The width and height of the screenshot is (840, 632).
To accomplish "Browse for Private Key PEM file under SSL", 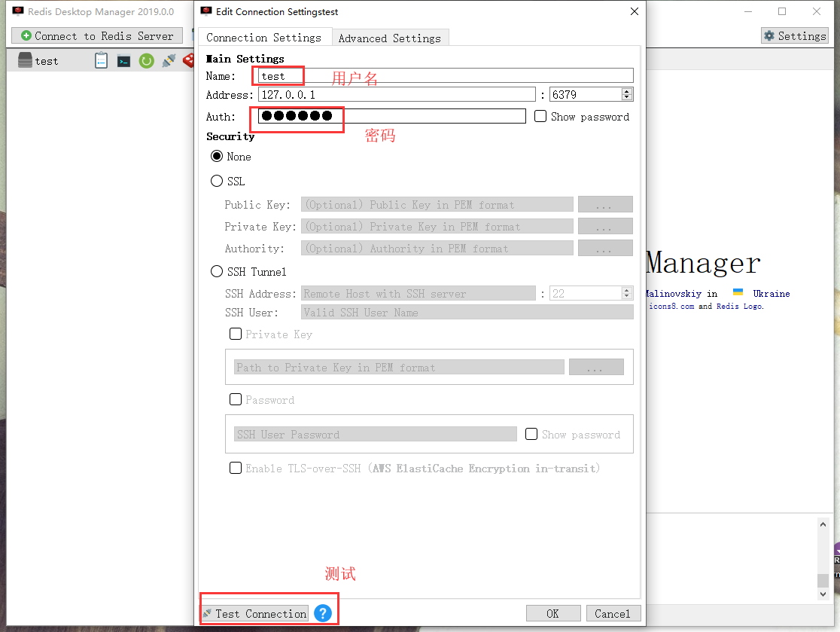I will coord(605,226).
